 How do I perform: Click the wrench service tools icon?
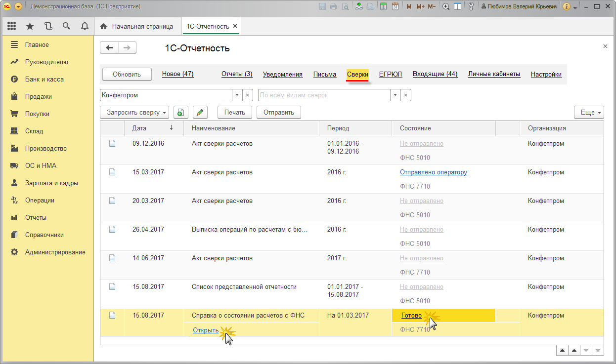pyautogui.click(x=470, y=7)
